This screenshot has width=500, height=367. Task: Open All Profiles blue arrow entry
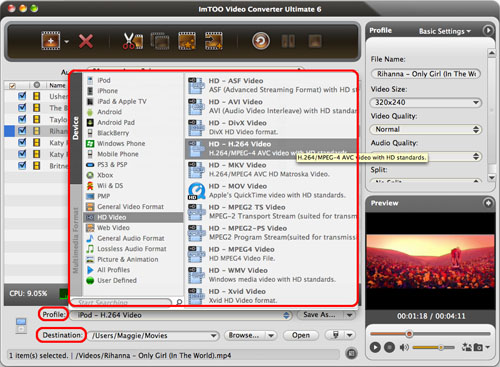point(90,270)
